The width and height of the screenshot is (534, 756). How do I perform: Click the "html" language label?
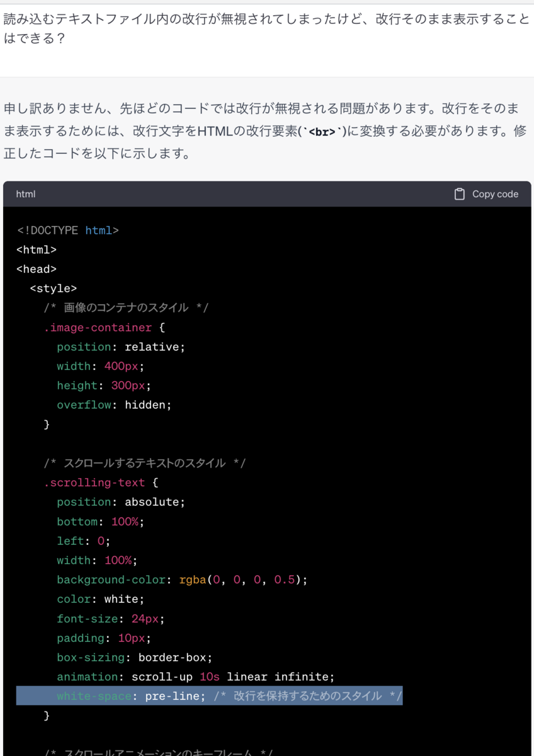(26, 194)
